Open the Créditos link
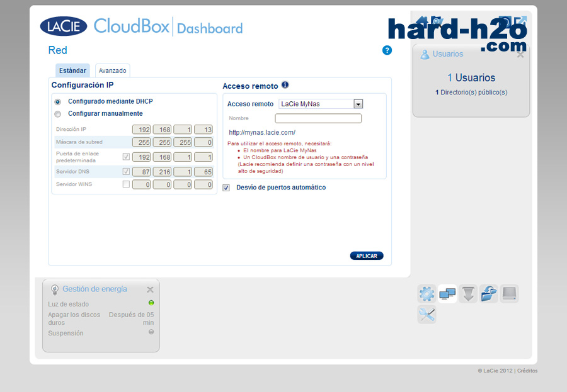Screen dimensions: 567x392 click(x=527, y=371)
